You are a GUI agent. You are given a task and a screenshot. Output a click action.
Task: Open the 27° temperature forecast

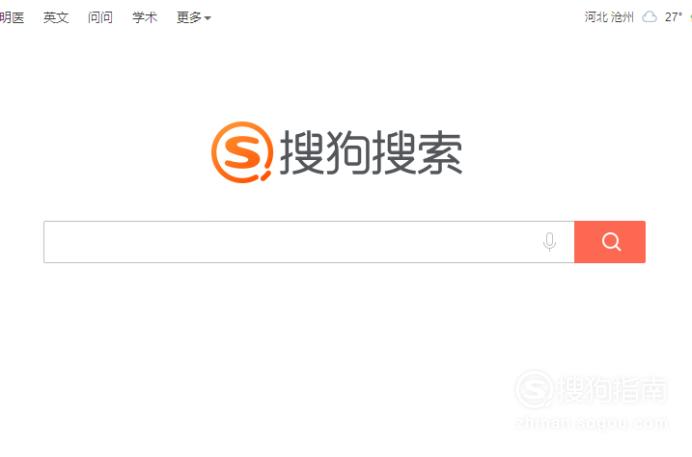(673, 17)
